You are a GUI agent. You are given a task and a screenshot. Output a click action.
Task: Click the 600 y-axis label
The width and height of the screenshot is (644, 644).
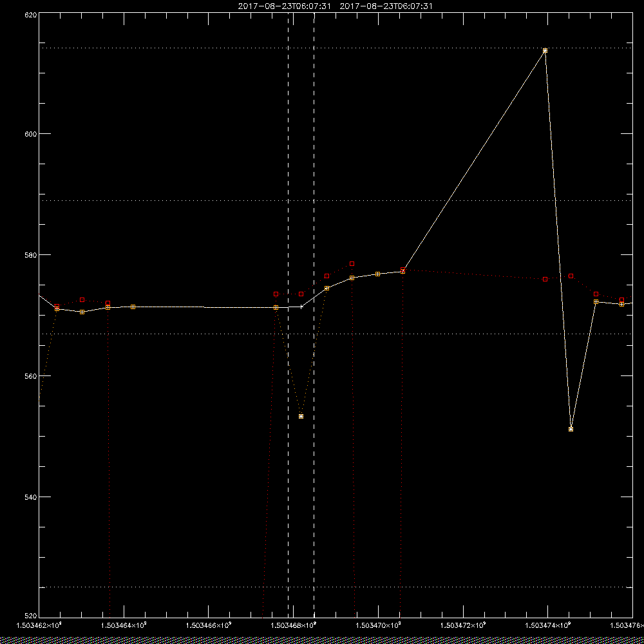[31, 134]
